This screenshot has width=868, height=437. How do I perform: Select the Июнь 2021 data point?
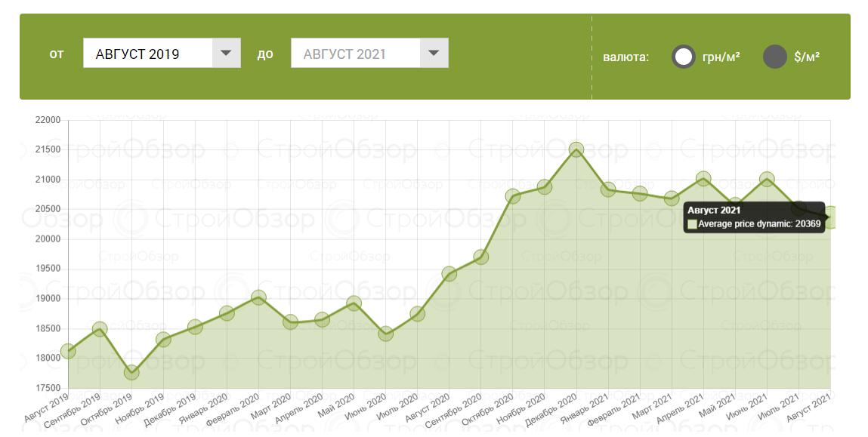[x=767, y=179]
